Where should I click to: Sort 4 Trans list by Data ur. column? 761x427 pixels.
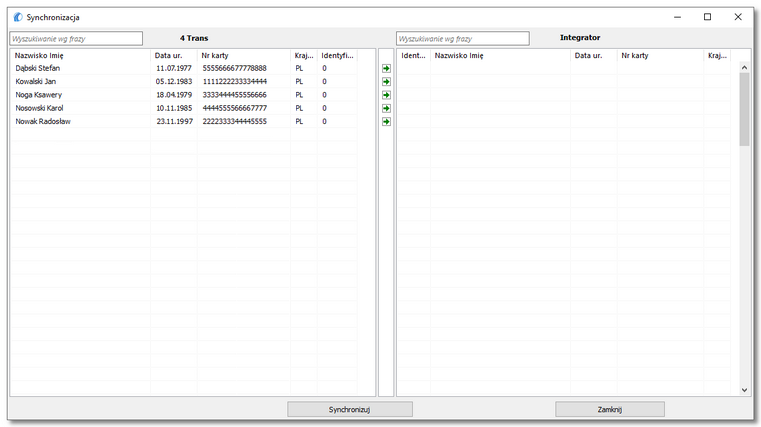click(174, 55)
